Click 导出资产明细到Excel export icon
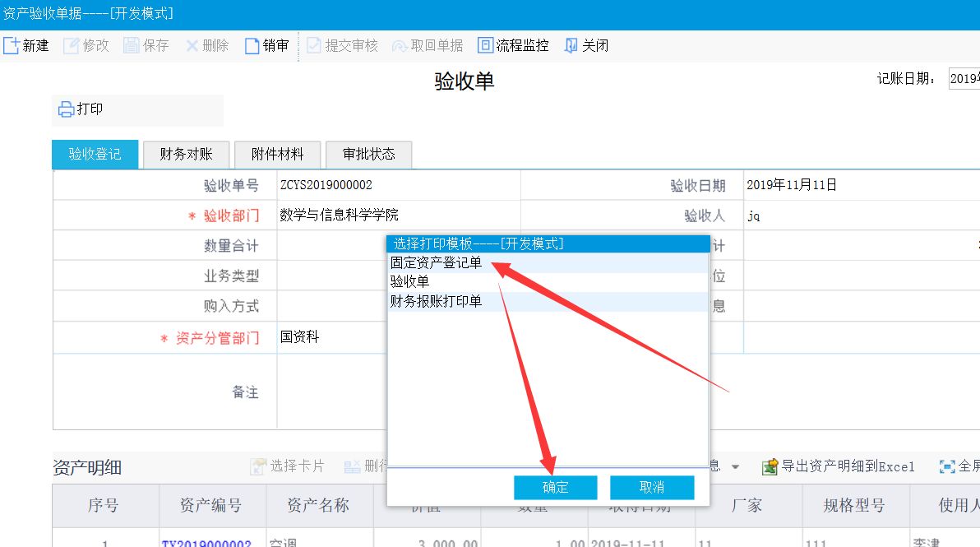The image size is (980, 547). coord(770,466)
